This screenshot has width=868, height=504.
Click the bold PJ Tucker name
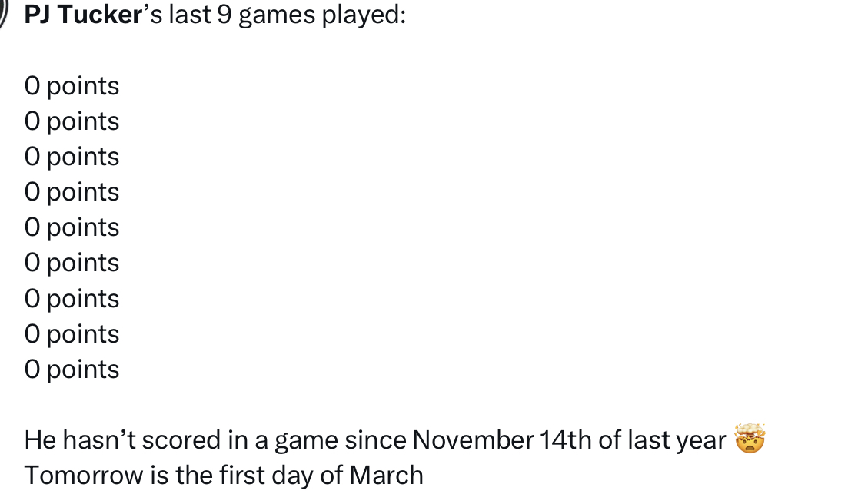(x=80, y=15)
